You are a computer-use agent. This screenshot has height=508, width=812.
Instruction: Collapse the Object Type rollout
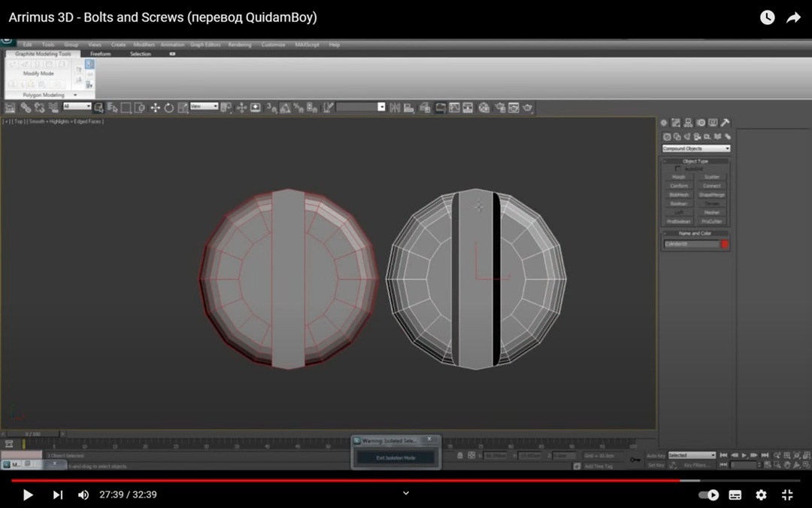695,161
